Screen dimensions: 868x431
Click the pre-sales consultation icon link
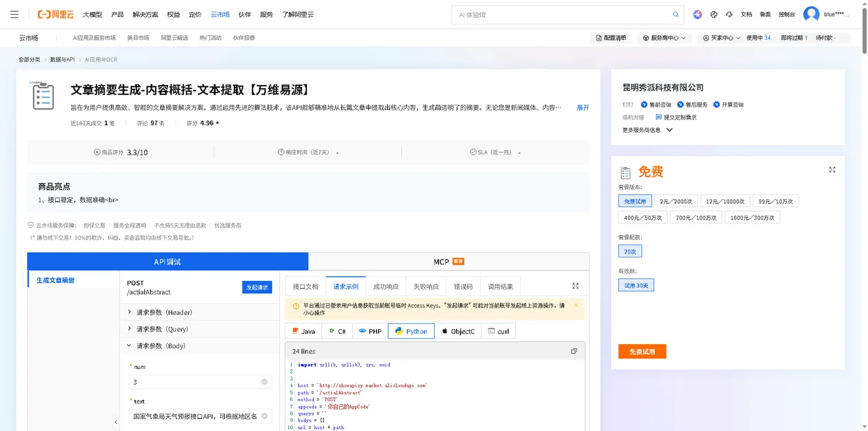[x=656, y=105]
